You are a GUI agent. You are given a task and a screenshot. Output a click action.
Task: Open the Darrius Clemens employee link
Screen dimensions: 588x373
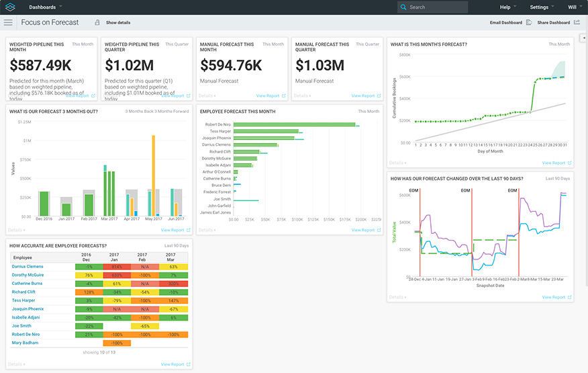[x=29, y=266]
